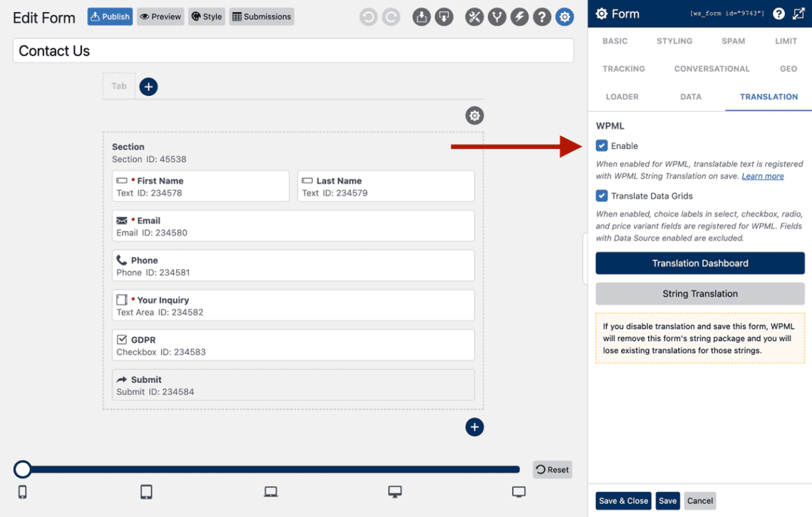Screen dimensions: 812x517
Task: Switch to the Conversational tab
Action: (x=712, y=69)
